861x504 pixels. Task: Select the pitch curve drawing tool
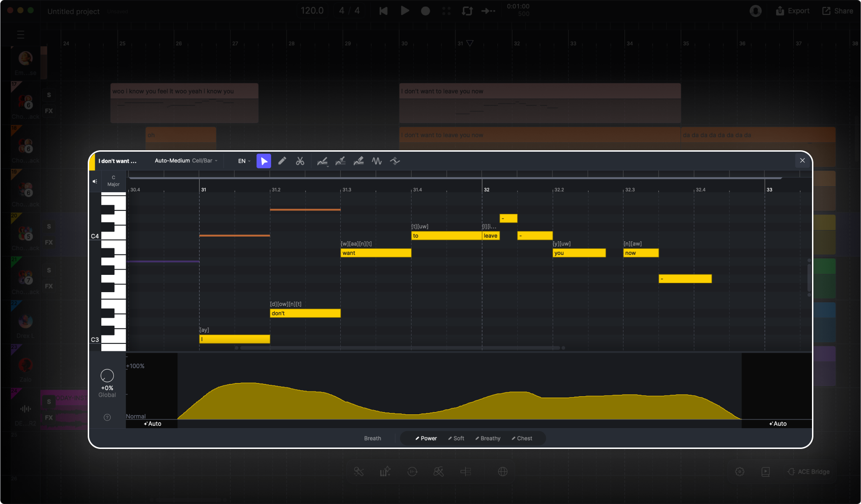pos(322,161)
